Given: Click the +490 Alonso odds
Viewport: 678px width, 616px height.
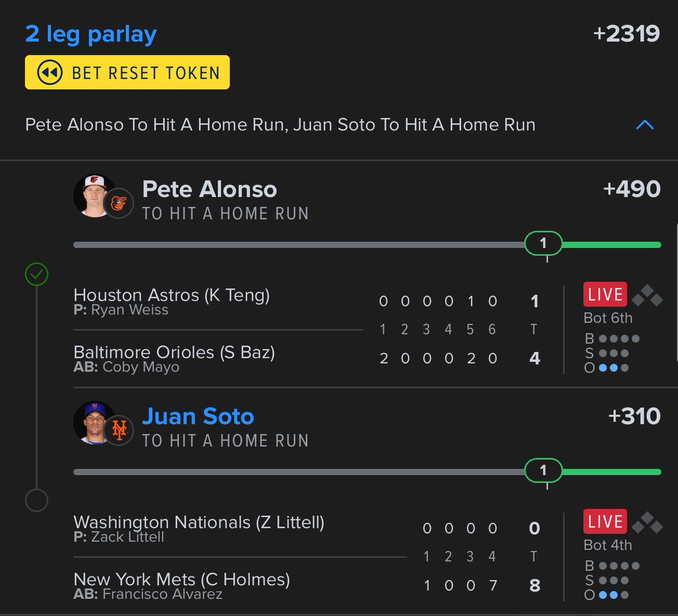Looking at the screenshot, I should (632, 189).
